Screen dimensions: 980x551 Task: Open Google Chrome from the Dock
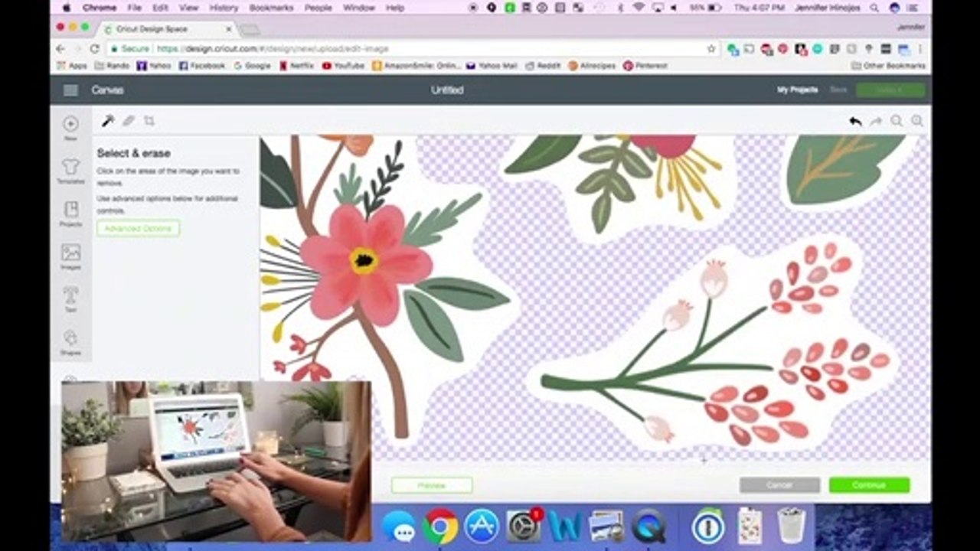coord(440,527)
